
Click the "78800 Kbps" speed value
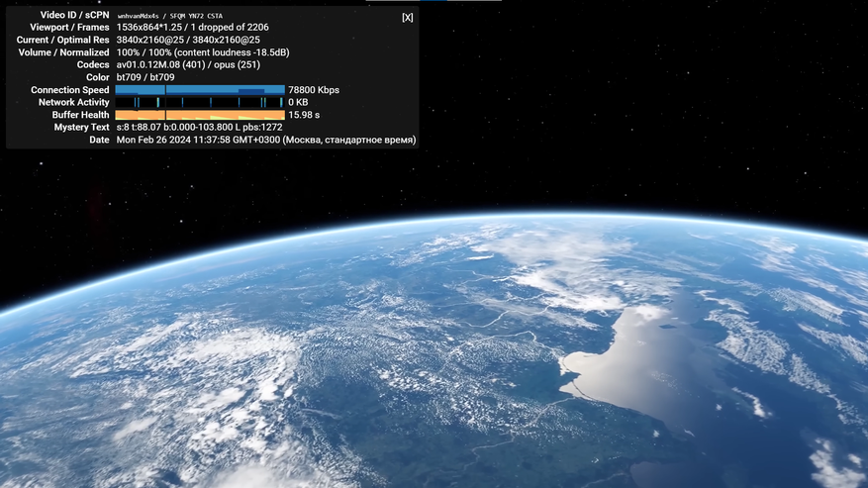pos(314,90)
